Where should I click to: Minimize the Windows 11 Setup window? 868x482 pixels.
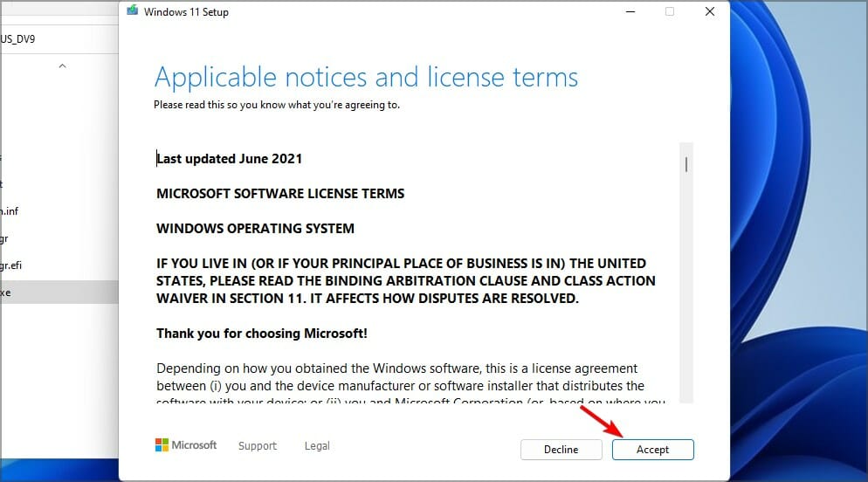coord(630,12)
